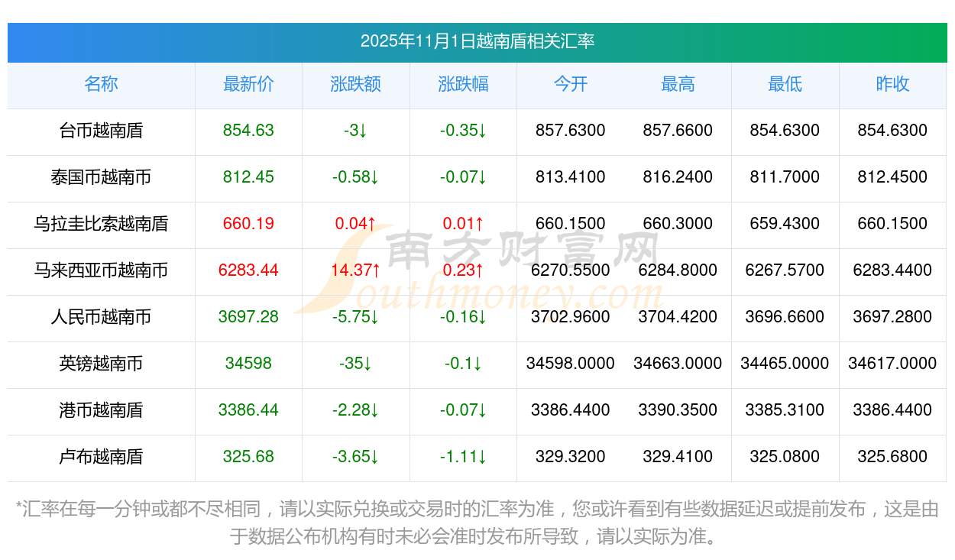Click the open value 6270.5500
Image resolution: width=955 pixels, height=560 pixels.
tap(571, 270)
